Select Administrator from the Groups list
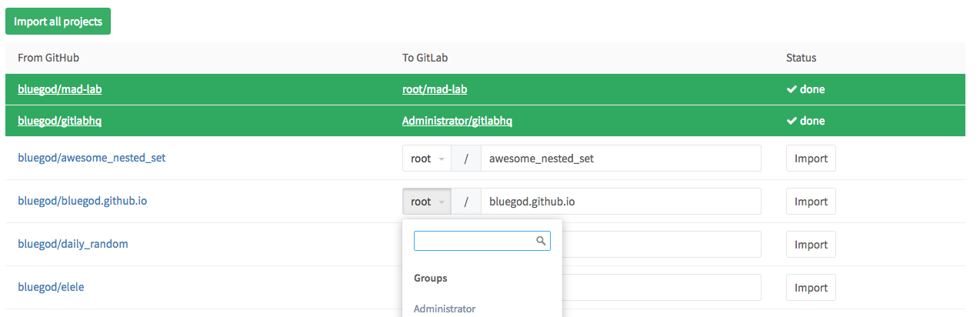This screenshot has height=317, width=980. coord(445,309)
